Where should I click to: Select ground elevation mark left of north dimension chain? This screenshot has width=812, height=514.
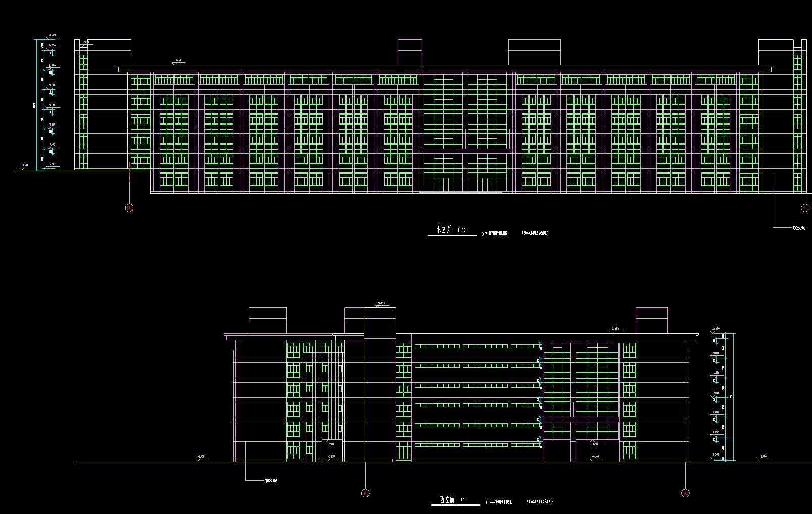[x=24, y=166]
